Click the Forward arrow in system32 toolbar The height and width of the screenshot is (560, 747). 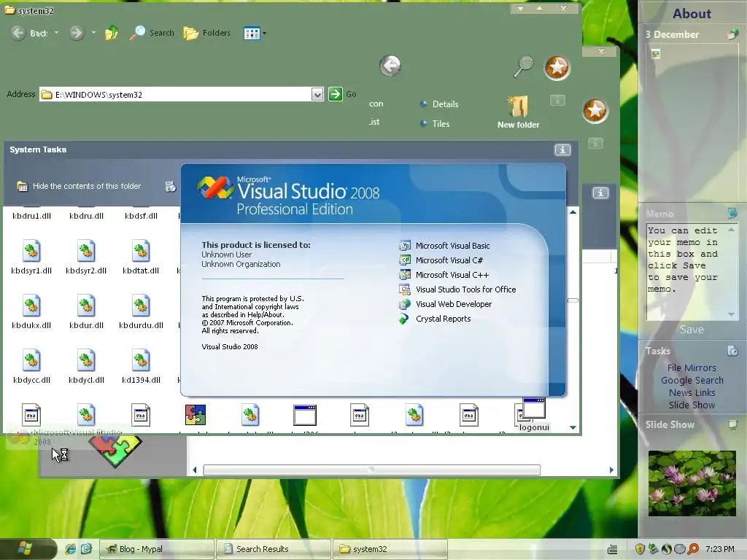[76, 33]
